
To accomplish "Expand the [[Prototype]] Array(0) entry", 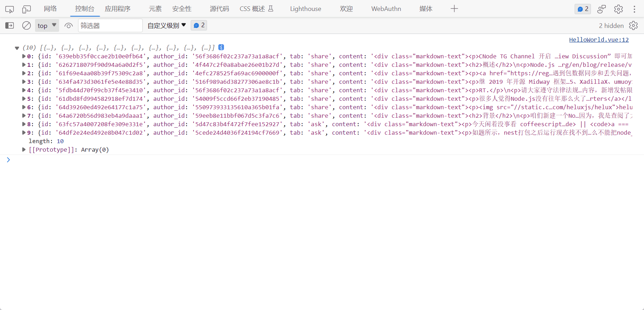I will pos(24,150).
